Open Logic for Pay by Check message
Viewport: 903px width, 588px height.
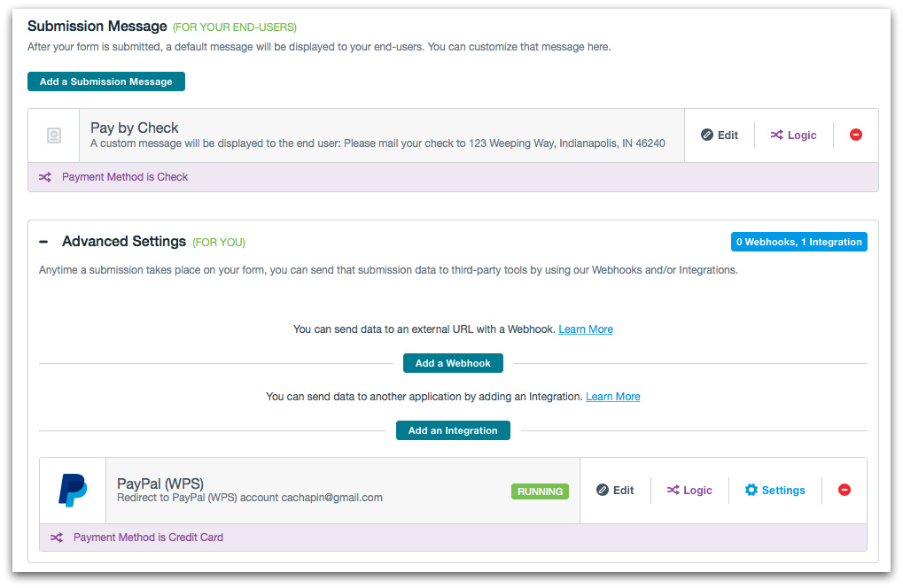tap(793, 135)
